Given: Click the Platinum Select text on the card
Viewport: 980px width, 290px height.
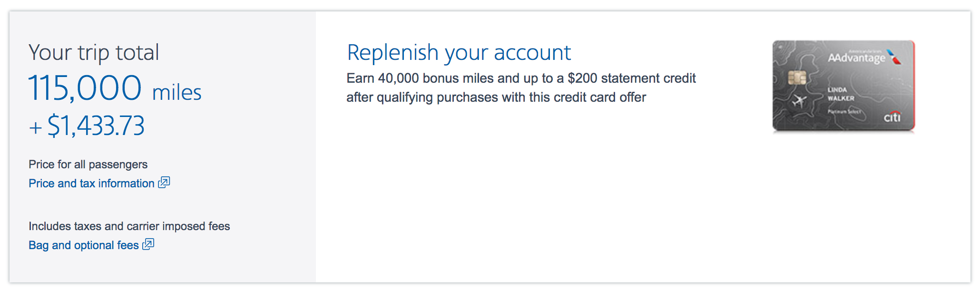Looking at the screenshot, I should (x=844, y=111).
